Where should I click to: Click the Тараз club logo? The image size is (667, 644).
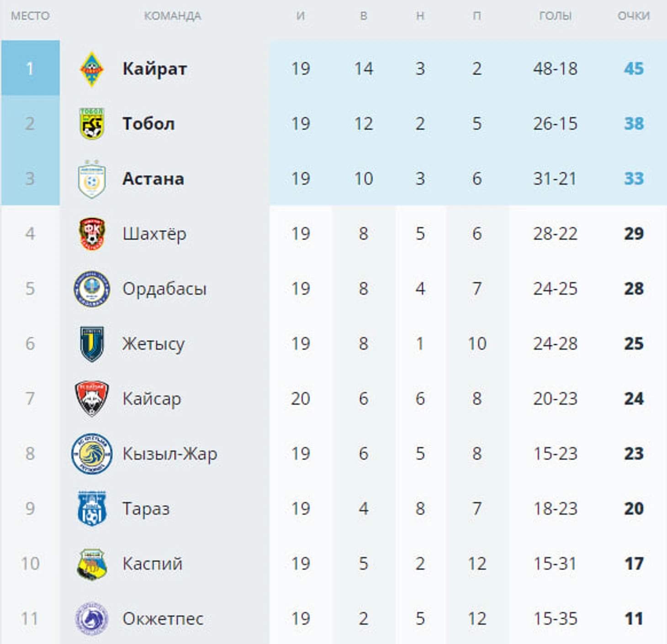pyautogui.click(x=92, y=508)
